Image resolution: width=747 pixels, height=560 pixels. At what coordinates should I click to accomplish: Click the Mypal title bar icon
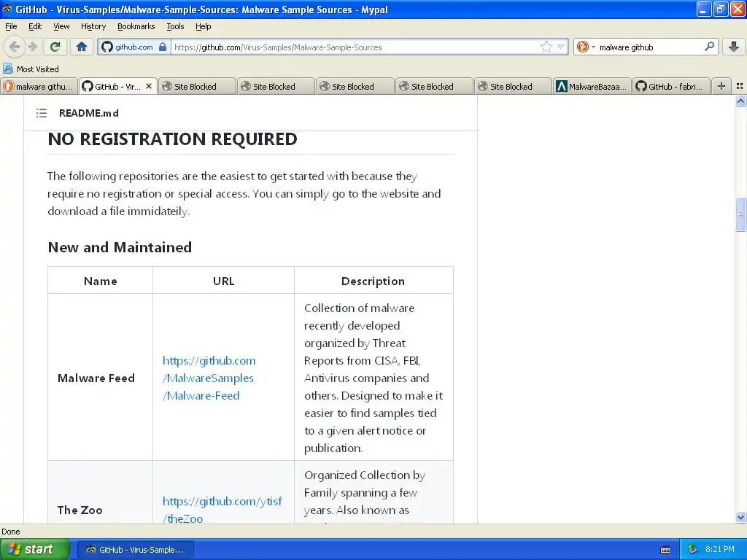[7, 9]
